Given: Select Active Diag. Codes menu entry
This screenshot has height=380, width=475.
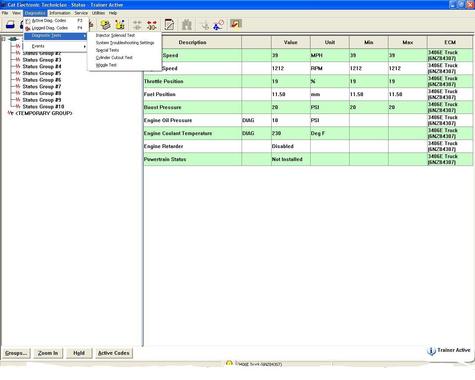Looking at the screenshot, I should coord(56,21).
